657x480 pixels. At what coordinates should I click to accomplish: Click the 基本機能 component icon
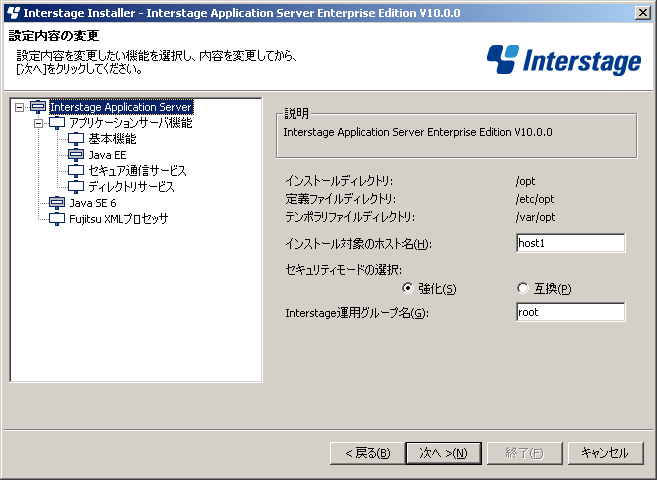point(76,139)
